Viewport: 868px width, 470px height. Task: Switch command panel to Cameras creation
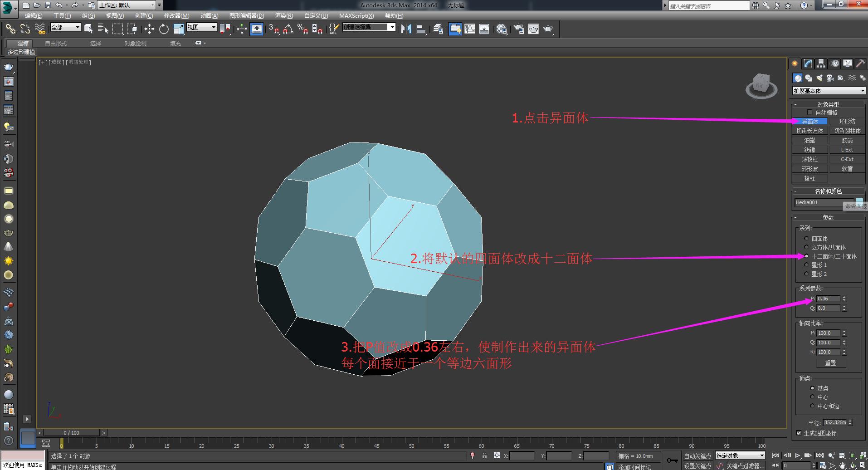tap(829, 78)
